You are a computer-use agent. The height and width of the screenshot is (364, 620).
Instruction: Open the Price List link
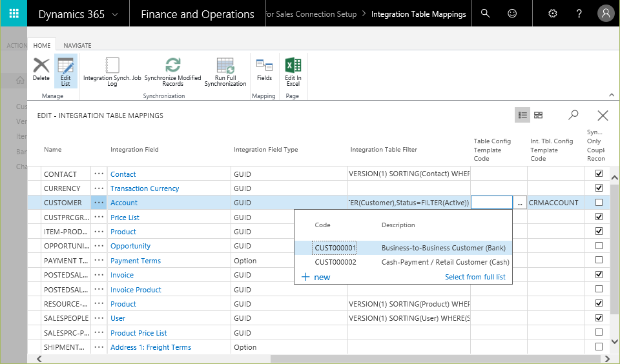[x=125, y=217]
